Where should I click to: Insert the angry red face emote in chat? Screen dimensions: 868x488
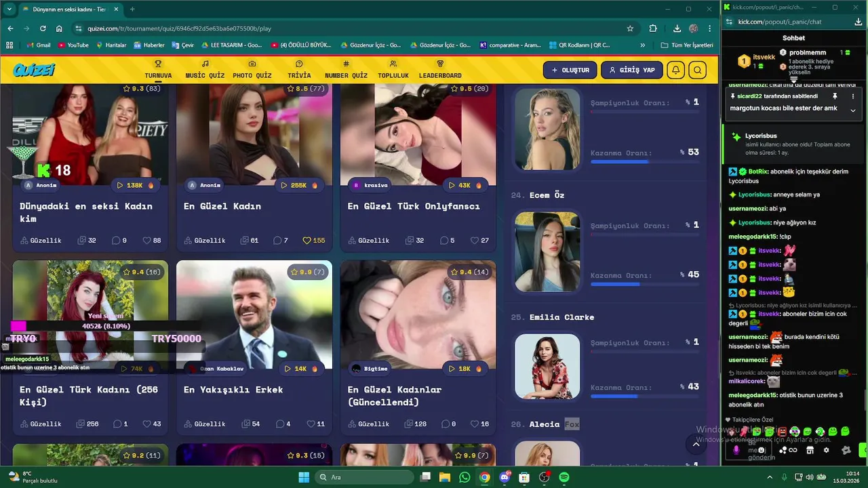(782, 432)
